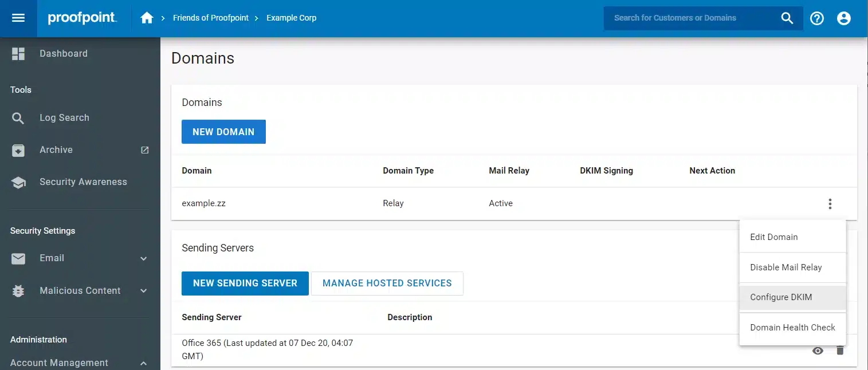Click the NEW SENDING SERVER button

point(245,284)
